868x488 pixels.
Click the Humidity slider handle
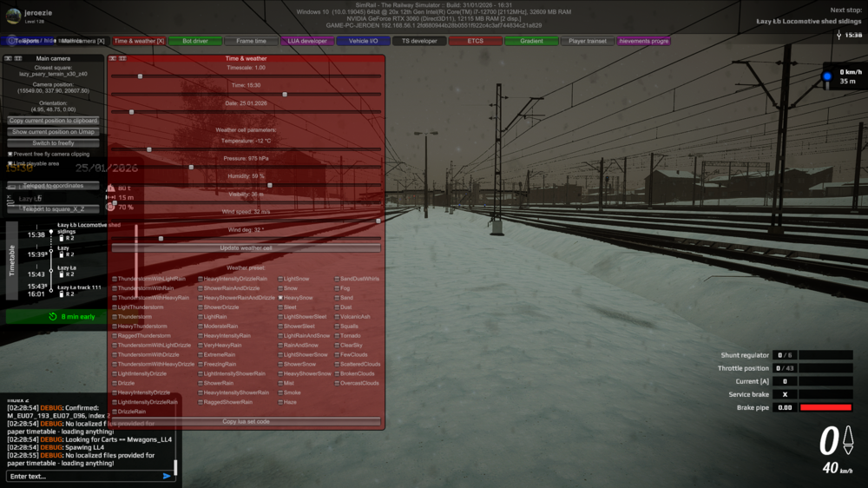[x=270, y=185]
